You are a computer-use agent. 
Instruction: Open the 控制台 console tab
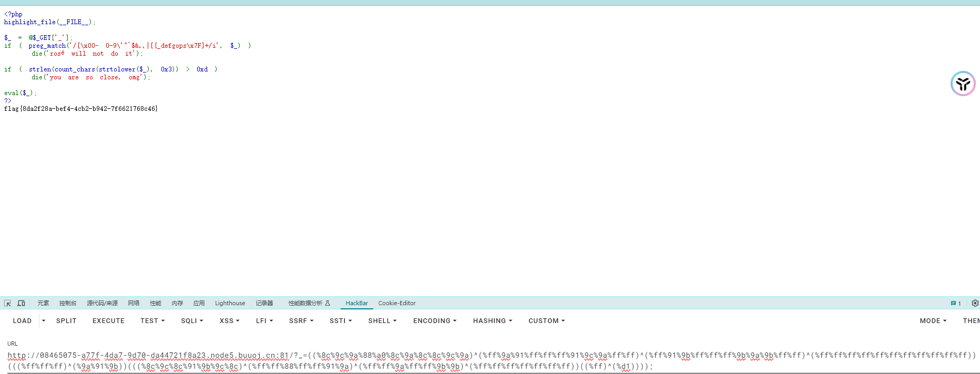(68, 303)
